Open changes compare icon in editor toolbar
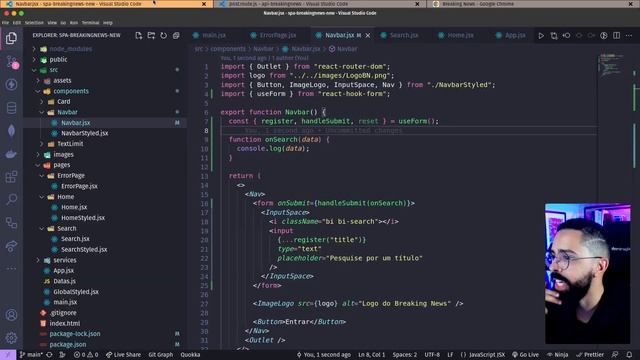Image resolution: width=640 pixels, height=360 pixels. [x=554, y=36]
